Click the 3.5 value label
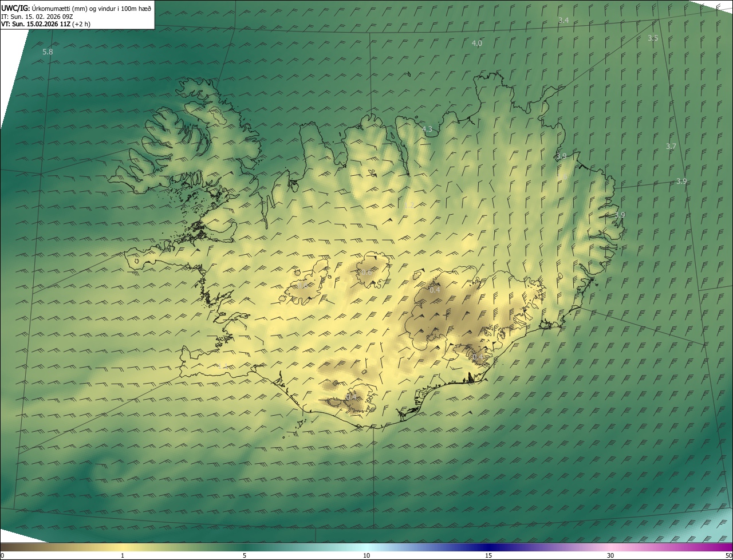 coord(653,38)
